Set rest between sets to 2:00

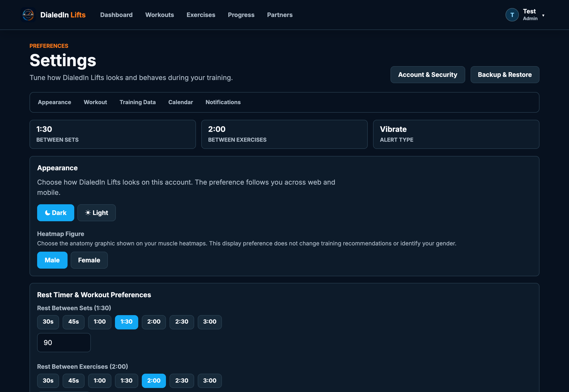[154, 322]
